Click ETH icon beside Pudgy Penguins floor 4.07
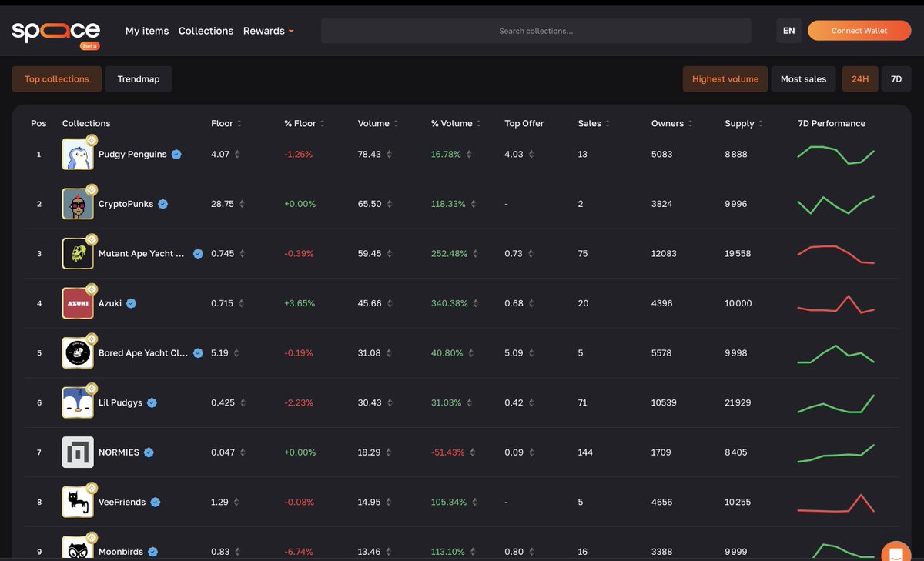This screenshot has width=924, height=561. pyautogui.click(x=237, y=155)
